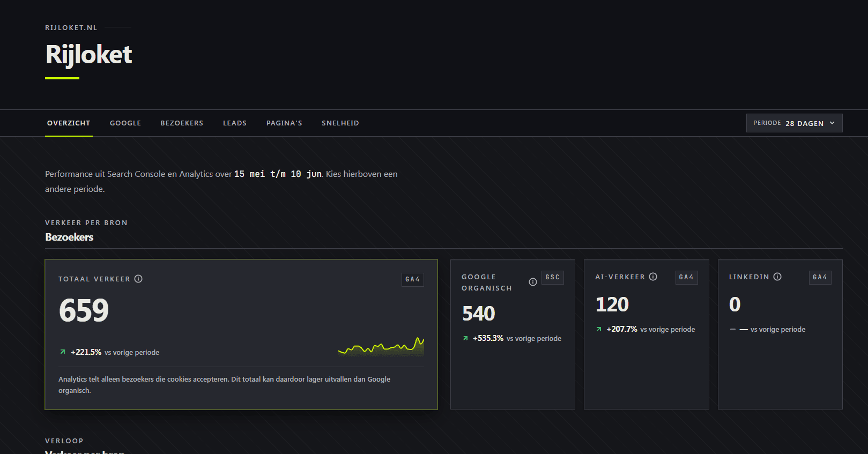Image resolution: width=868 pixels, height=454 pixels.
Task: Click info icon beside Google Organisch
Action: 533,282
